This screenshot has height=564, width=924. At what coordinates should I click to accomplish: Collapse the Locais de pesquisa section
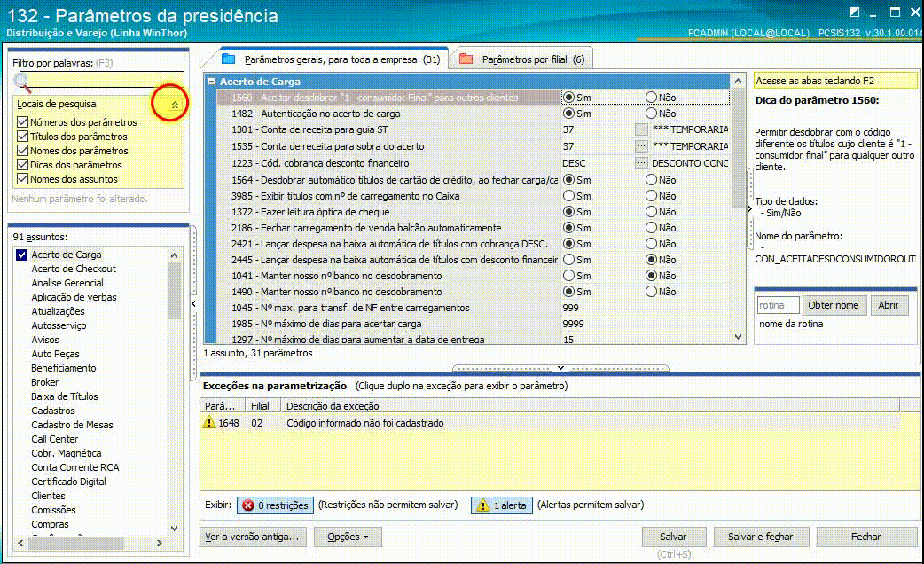(x=175, y=105)
